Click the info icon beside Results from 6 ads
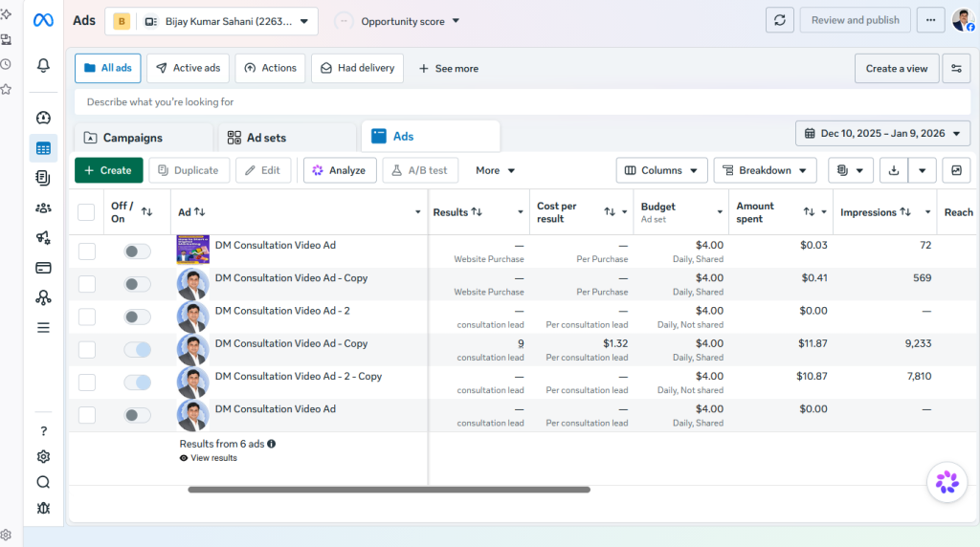Viewport: 980px width, 547px height. (271, 444)
